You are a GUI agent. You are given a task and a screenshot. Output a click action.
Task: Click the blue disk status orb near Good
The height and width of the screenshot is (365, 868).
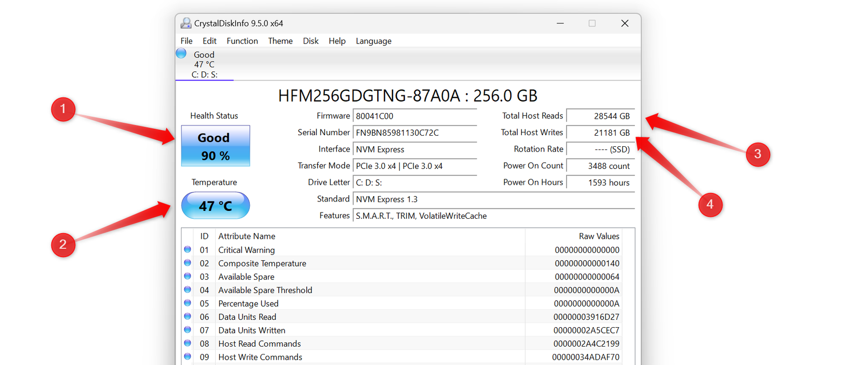tap(181, 54)
